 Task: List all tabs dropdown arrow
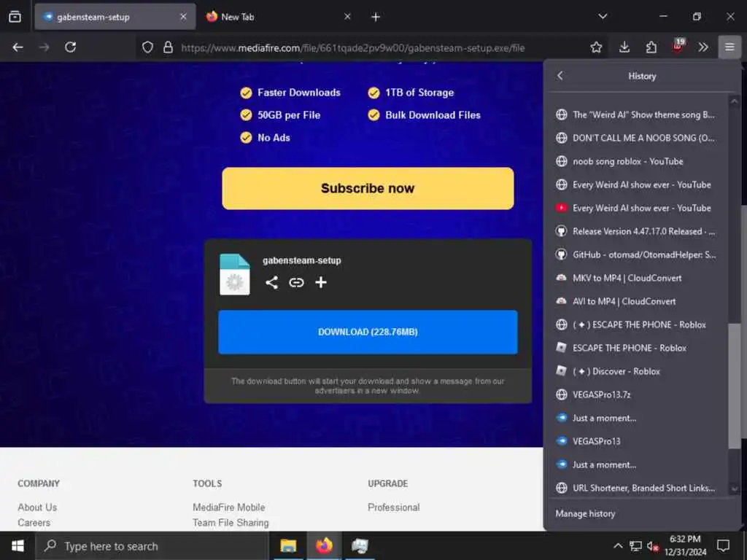pos(603,17)
